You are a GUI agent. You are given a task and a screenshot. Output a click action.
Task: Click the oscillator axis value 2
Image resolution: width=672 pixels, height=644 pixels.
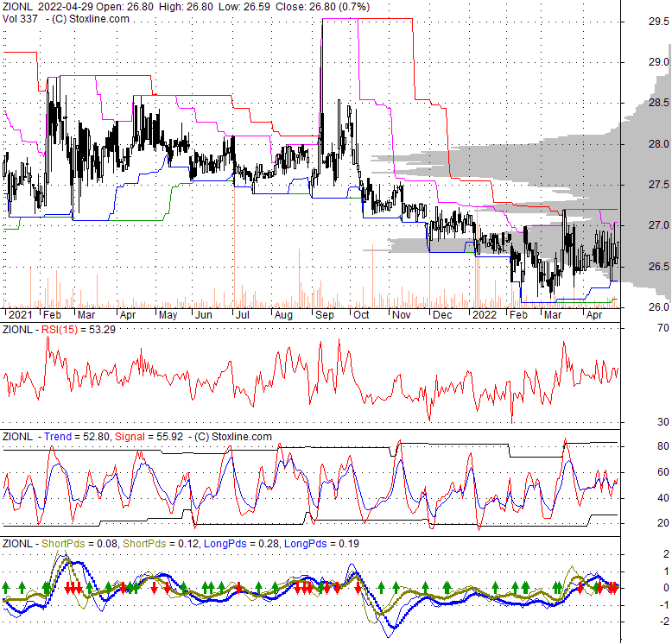pyautogui.click(x=666, y=554)
